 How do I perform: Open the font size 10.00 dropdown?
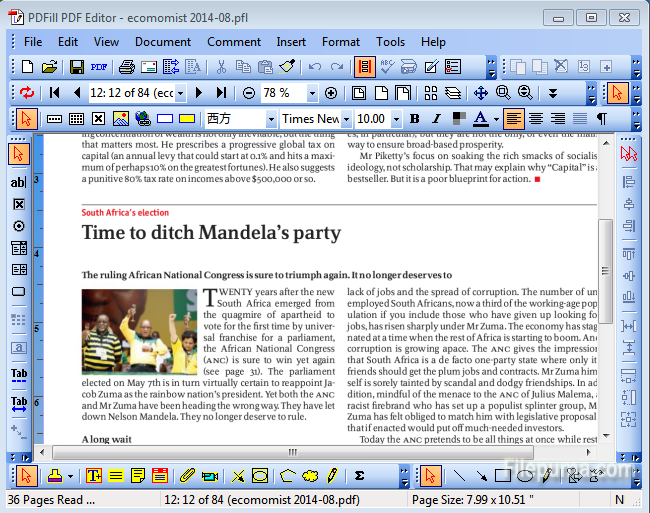click(x=395, y=119)
